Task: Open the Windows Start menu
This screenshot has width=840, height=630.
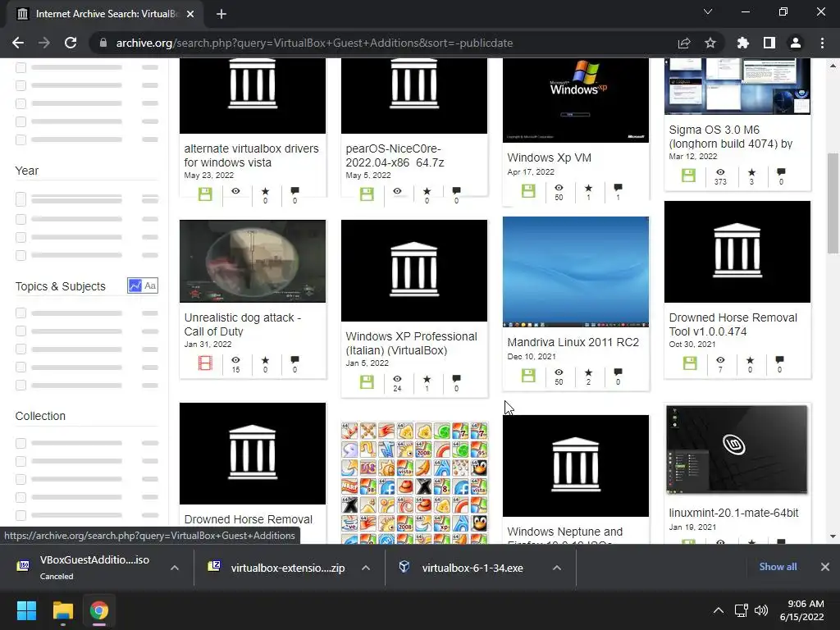Action: point(26,610)
